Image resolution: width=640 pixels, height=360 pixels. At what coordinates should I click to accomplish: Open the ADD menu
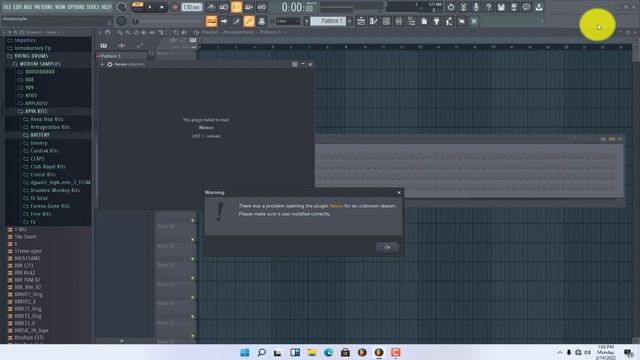(x=28, y=7)
